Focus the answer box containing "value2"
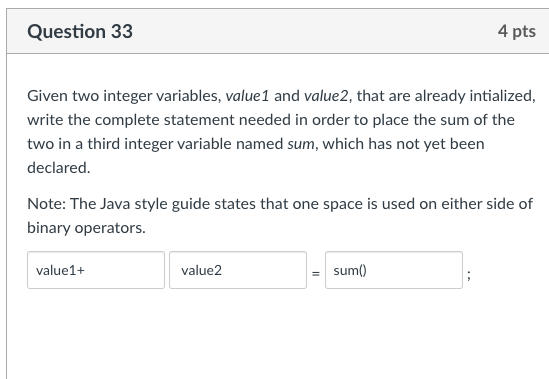This screenshot has height=379, width=549. pos(238,270)
